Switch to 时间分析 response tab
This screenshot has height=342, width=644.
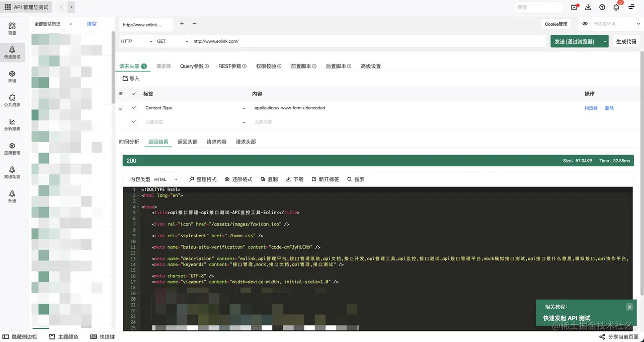[129, 142]
